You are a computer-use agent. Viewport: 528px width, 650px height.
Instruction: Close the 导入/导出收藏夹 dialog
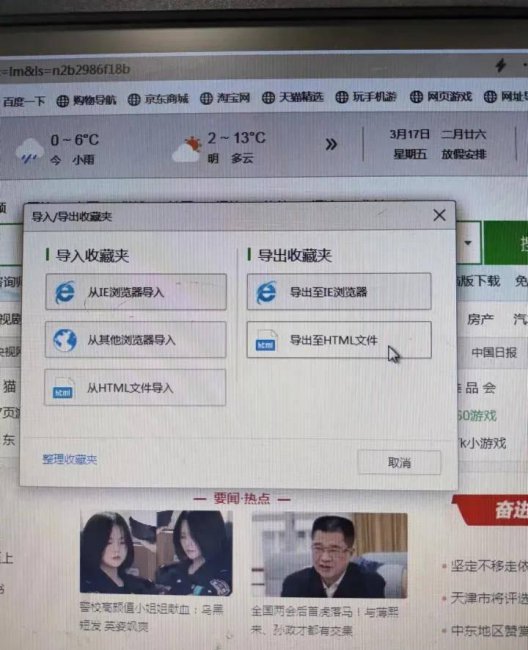click(439, 215)
